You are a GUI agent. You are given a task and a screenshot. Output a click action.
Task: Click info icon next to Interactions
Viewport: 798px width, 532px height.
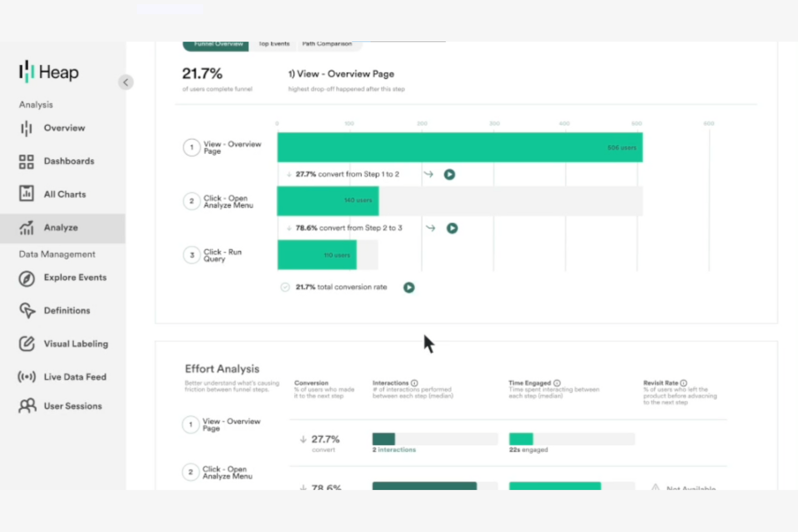pyautogui.click(x=414, y=383)
